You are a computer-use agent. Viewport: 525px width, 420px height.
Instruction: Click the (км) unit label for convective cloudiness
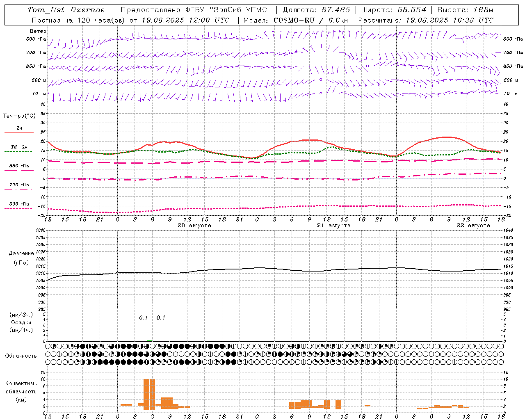21,399
